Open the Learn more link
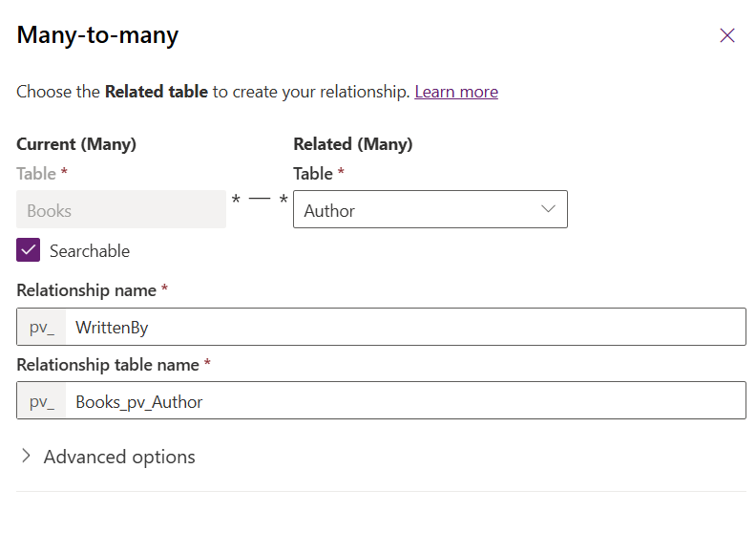Image resolution: width=756 pixels, height=533 pixels. pyautogui.click(x=456, y=92)
